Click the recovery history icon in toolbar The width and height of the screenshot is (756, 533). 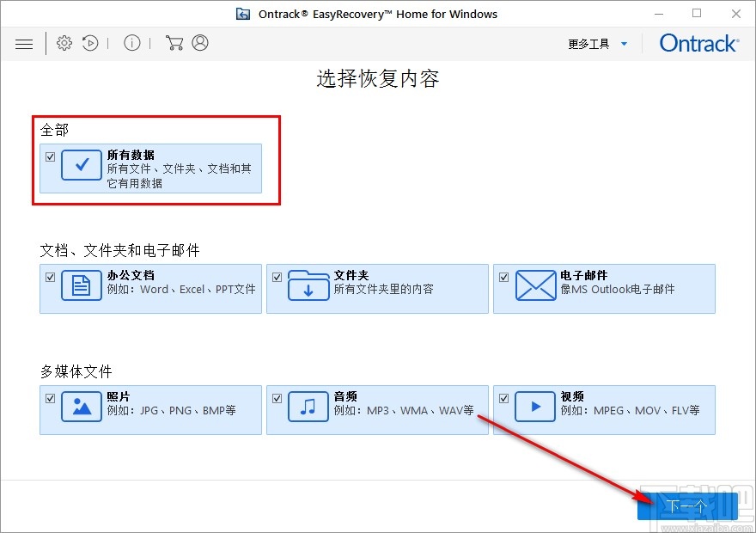pyautogui.click(x=90, y=43)
